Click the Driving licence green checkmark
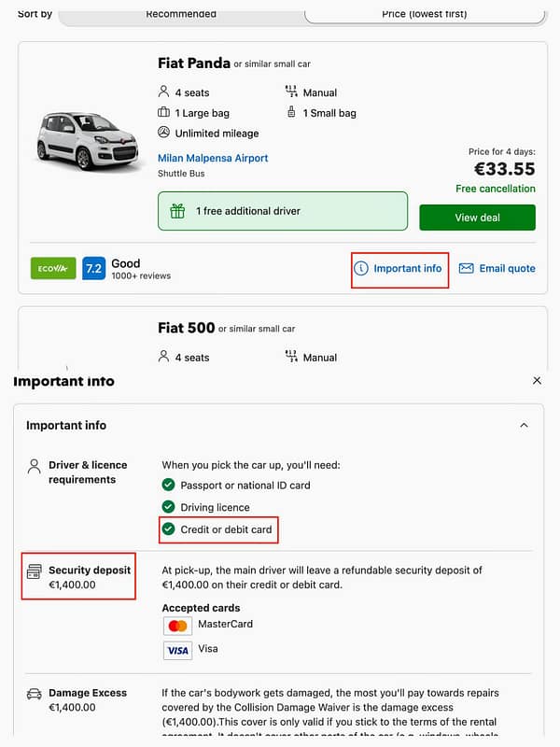 pos(169,507)
